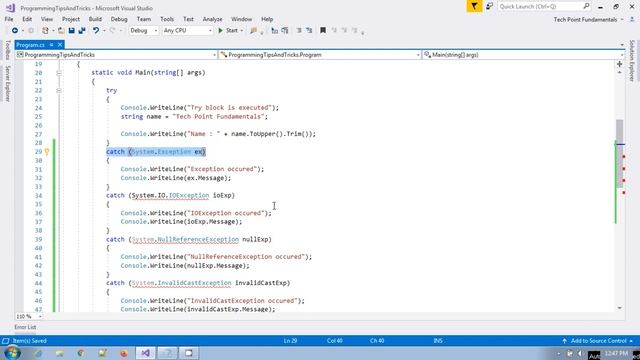Close the Program.cs tab
The height and width of the screenshot is (360, 640).
[60, 45]
